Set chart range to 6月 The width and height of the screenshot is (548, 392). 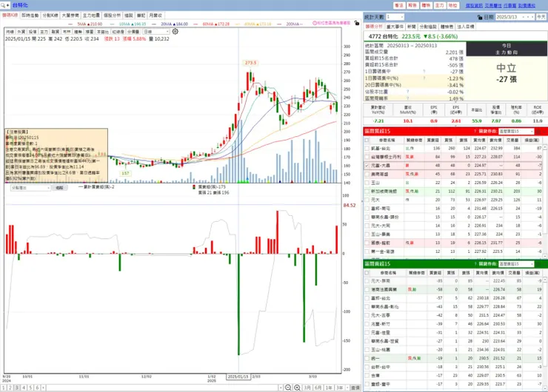tap(318, 388)
